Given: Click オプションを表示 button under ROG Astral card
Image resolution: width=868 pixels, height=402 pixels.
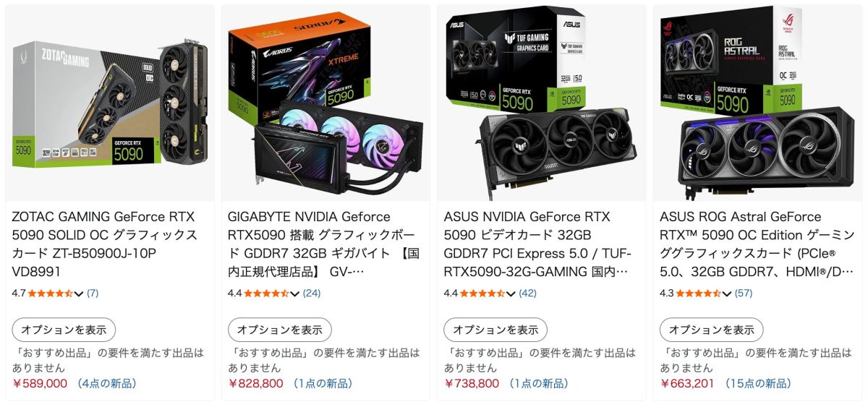Looking at the screenshot, I should click(711, 330).
